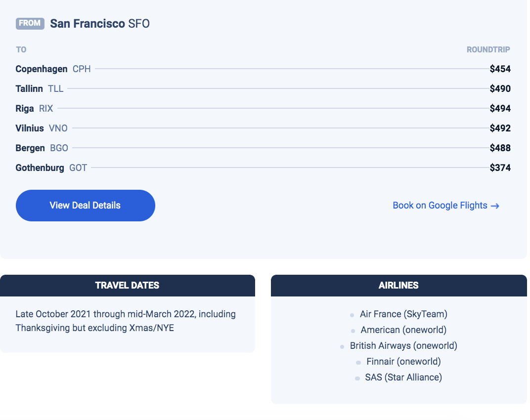Click the $374 Gothenburg roundtrip price
530x420 pixels.
(x=500, y=168)
